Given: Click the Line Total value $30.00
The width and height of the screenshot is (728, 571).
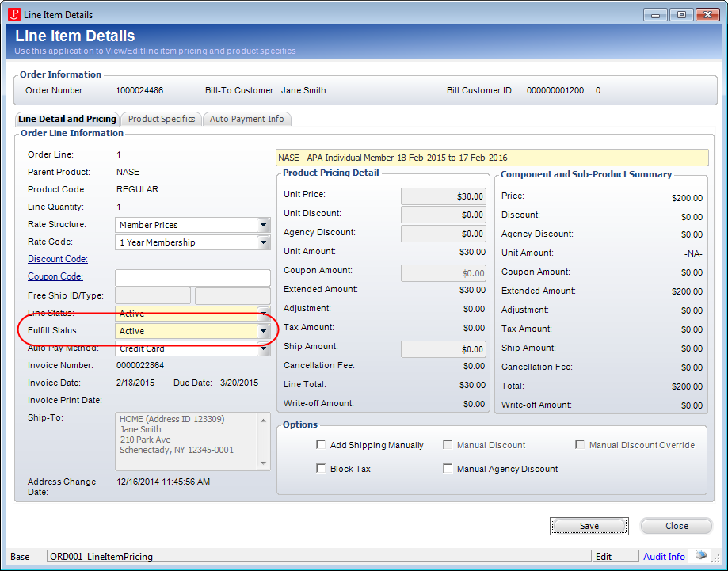Looking at the screenshot, I should coord(473,385).
